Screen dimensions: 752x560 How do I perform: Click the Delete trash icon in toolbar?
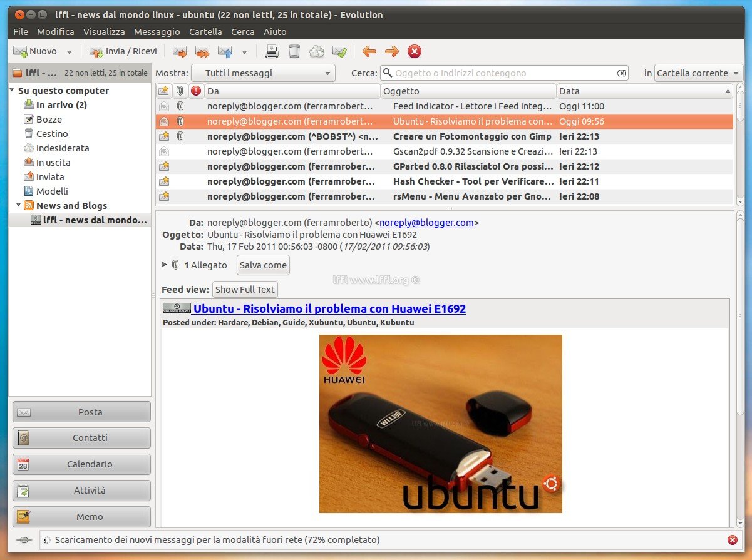[294, 51]
